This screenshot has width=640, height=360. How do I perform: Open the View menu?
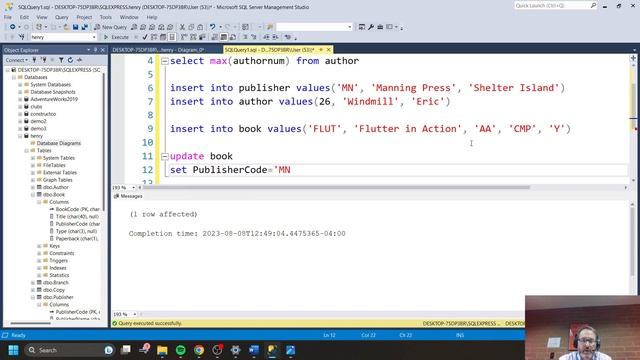pyautogui.click(x=42, y=17)
